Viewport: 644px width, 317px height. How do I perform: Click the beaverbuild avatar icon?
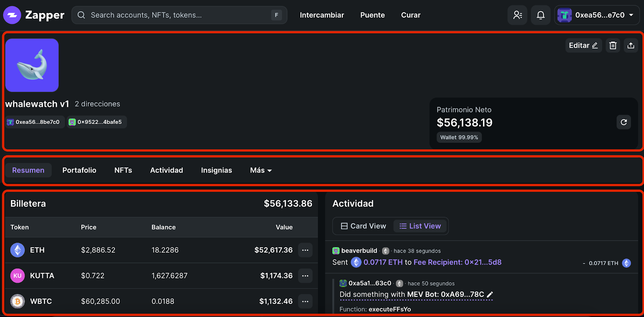click(336, 251)
